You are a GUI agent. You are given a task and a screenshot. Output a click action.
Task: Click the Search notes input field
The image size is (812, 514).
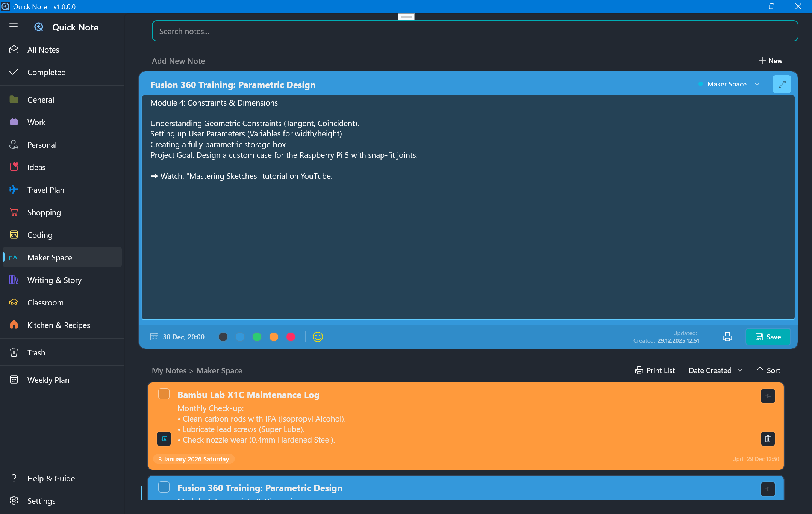pyautogui.click(x=474, y=31)
